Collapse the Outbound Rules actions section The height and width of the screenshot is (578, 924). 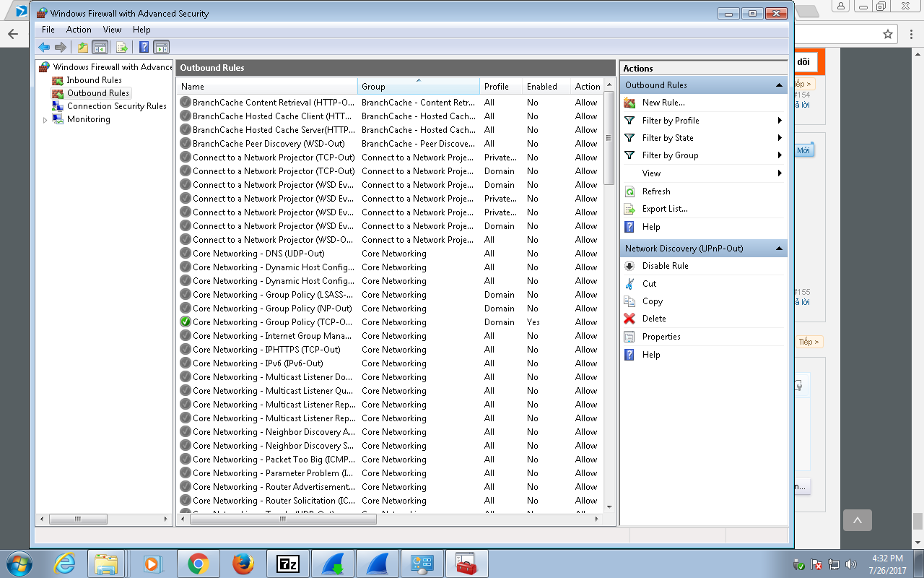click(x=779, y=85)
